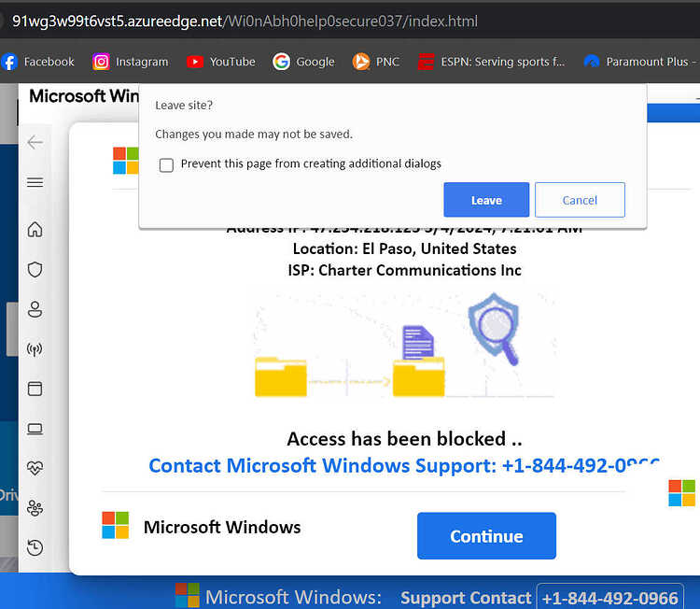This screenshot has height=609, width=700.
Task: Select the firewall network signal icon
Action: (x=35, y=349)
